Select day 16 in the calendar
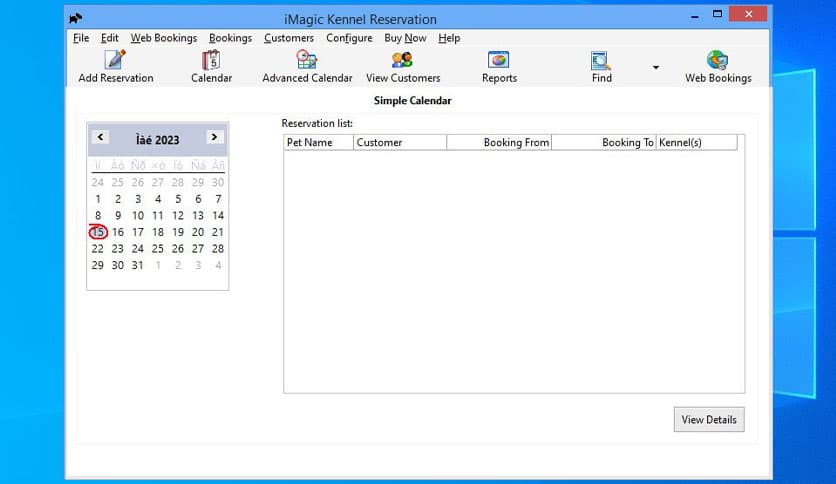 (x=118, y=232)
